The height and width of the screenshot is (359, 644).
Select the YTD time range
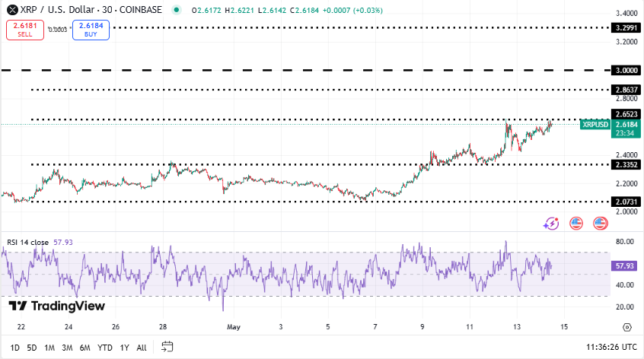tap(105, 348)
